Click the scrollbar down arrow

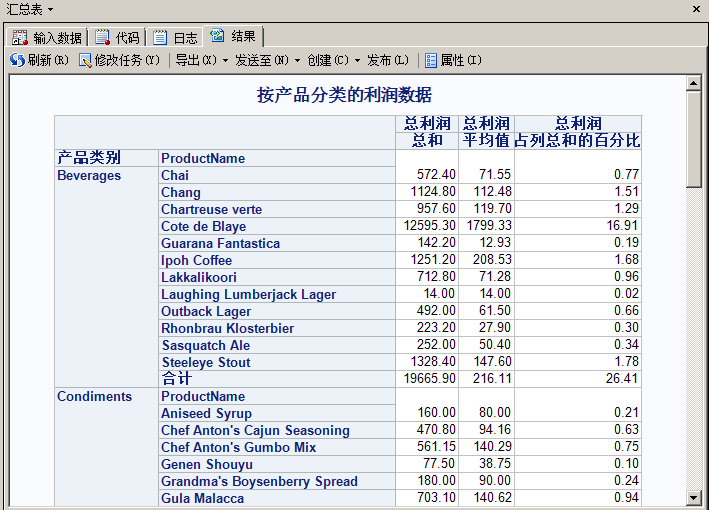(694, 498)
